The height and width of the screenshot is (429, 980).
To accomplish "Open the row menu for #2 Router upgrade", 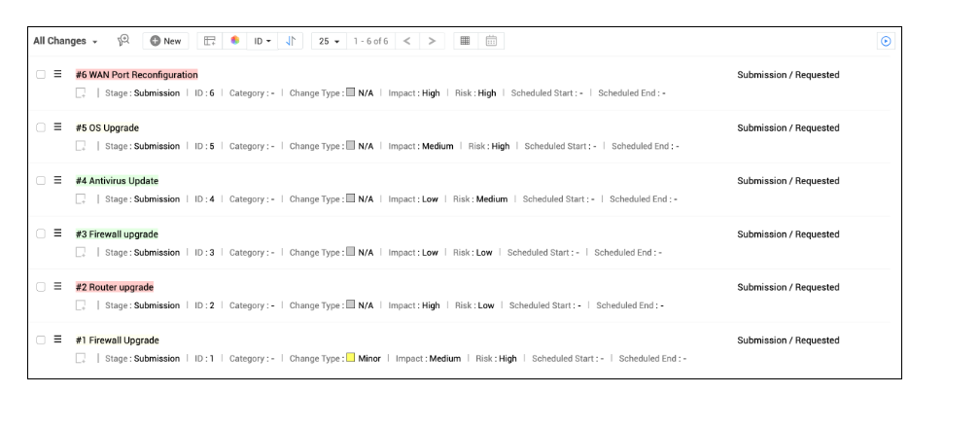I will point(57,287).
